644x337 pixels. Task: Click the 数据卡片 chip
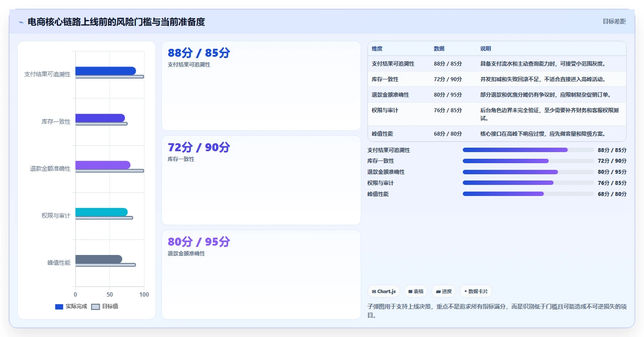click(476, 291)
